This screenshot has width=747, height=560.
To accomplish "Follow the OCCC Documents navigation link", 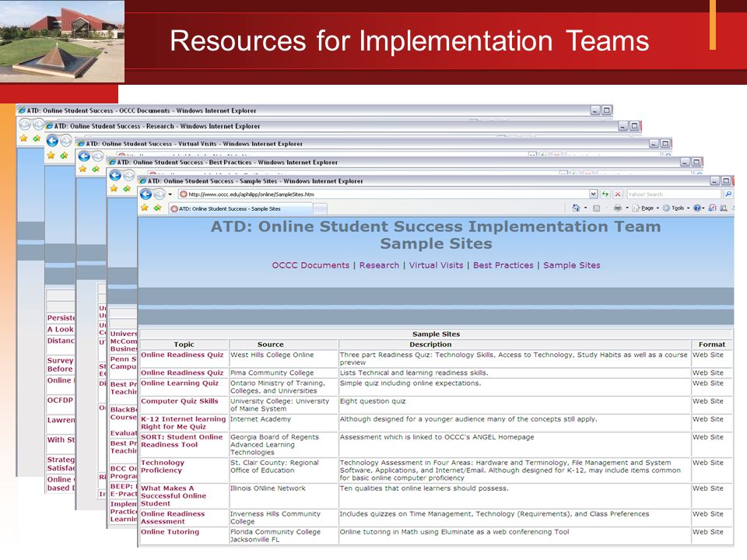I will click(x=310, y=265).
